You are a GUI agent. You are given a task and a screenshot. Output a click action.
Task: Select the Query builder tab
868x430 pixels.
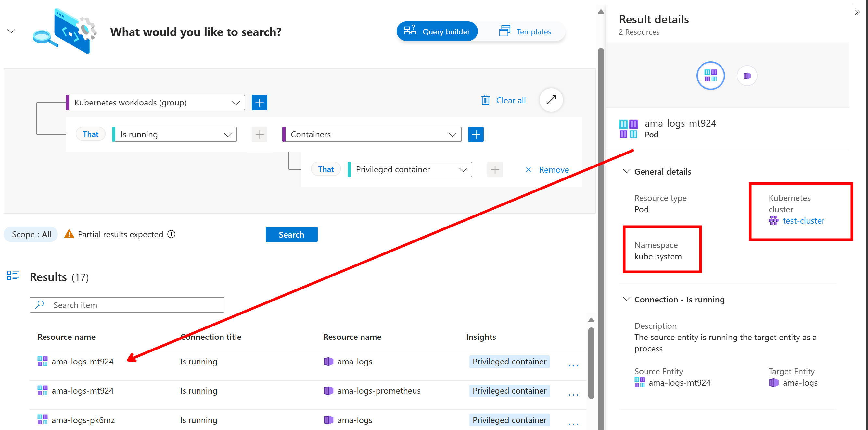437,31
